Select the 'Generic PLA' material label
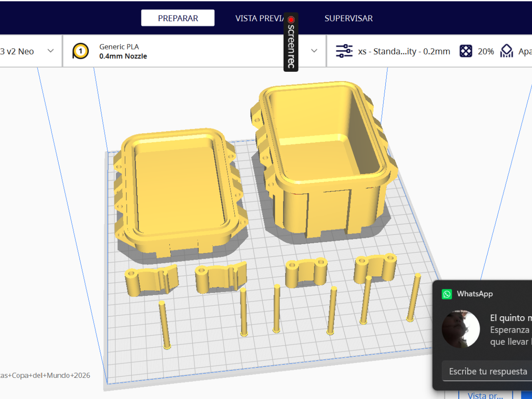 click(x=119, y=46)
